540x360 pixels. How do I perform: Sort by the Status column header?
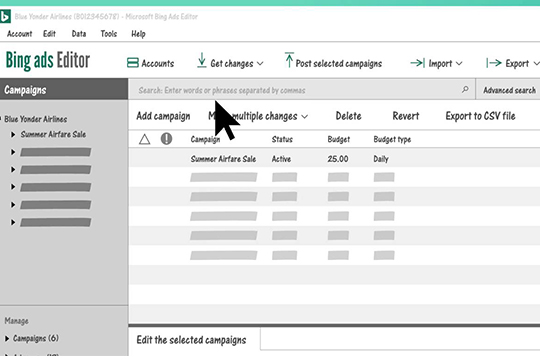pyautogui.click(x=282, y=139)
